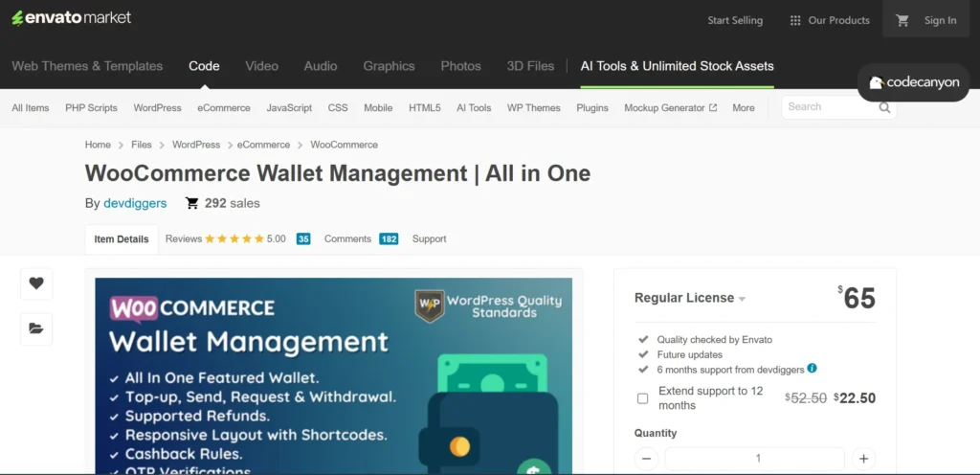
Task: Click the Our Products grid icon
Action: click(x=795, y=21)
